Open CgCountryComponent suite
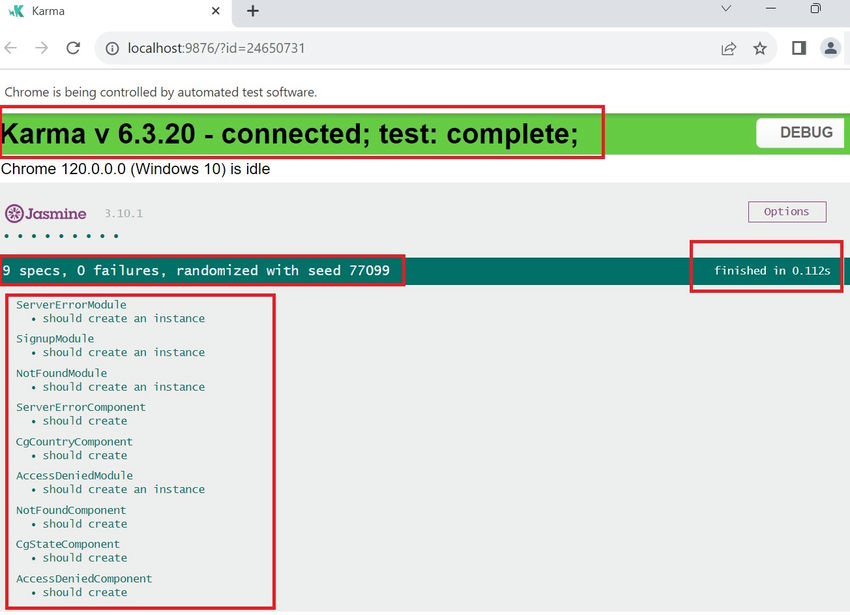The width and height of the screenshot is (850, 615). [74, 441]
